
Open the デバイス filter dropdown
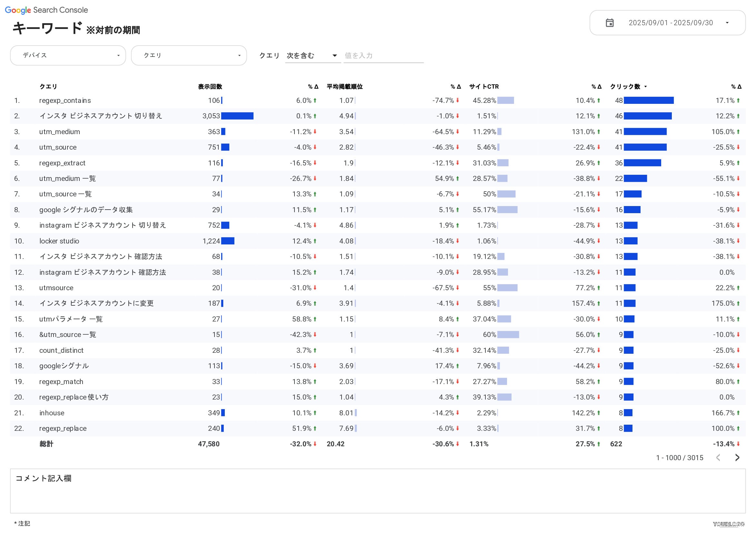pos(68,55)
